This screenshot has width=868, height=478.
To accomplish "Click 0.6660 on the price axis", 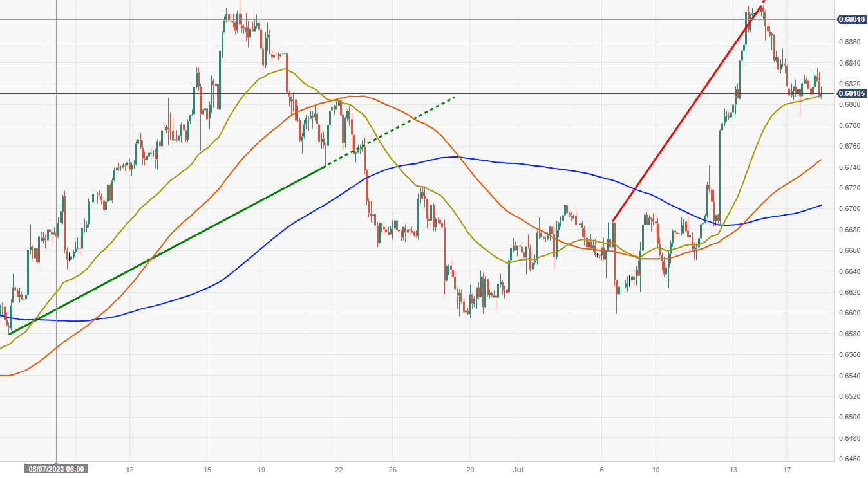I will pyautogui.click(x=850, y=250).
